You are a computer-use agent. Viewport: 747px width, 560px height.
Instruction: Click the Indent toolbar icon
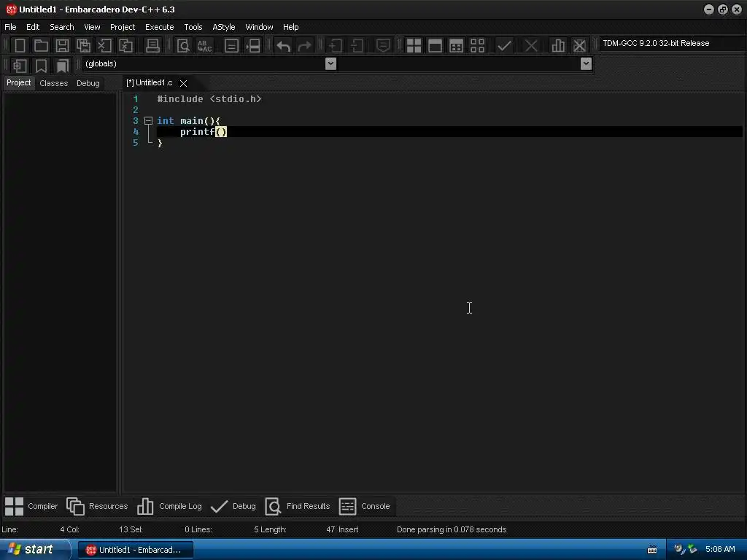pyautogui.click(x=335, y=46)
